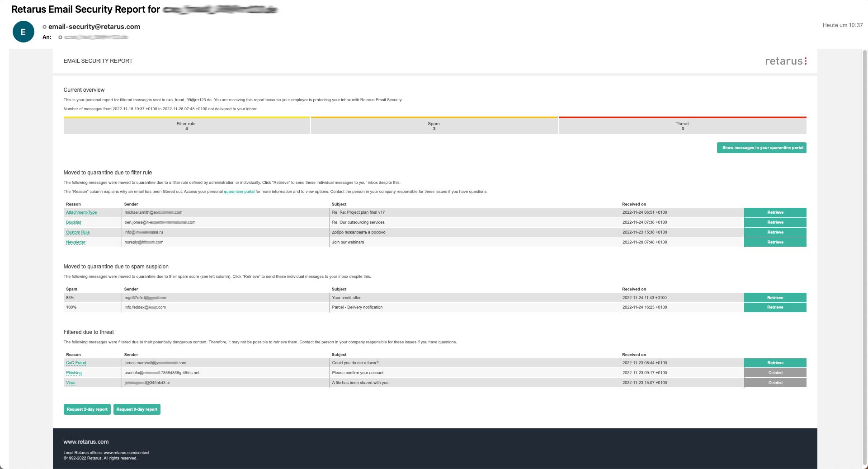This screenshot has width=868, height=469.
Task: Open the Virus reason link
Action: tap(71, 383)
